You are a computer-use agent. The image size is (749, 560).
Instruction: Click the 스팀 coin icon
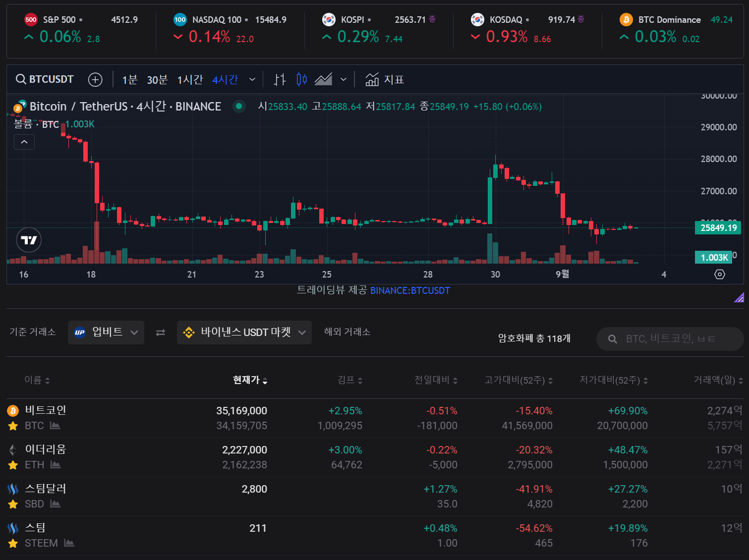pyautogui.click(x=13, y=528)
